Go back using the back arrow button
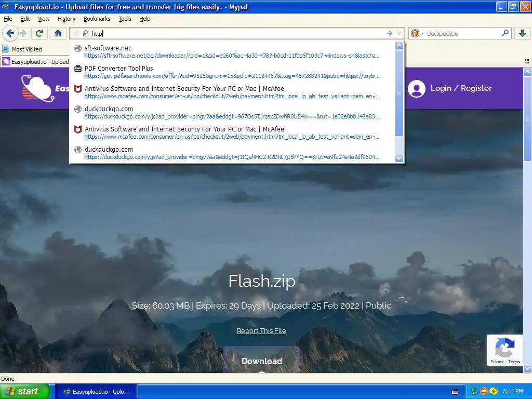 (x=10, y=33)
